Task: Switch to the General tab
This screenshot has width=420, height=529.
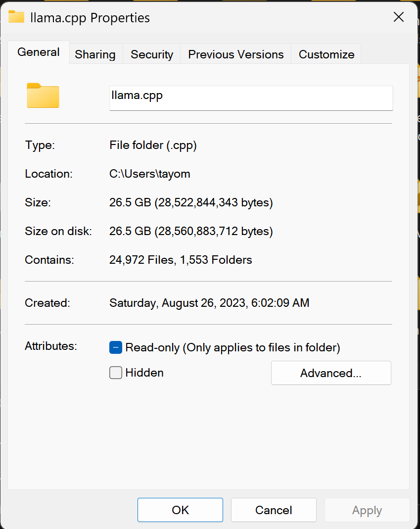Action: pyautogui.click(x=39, y=52)
